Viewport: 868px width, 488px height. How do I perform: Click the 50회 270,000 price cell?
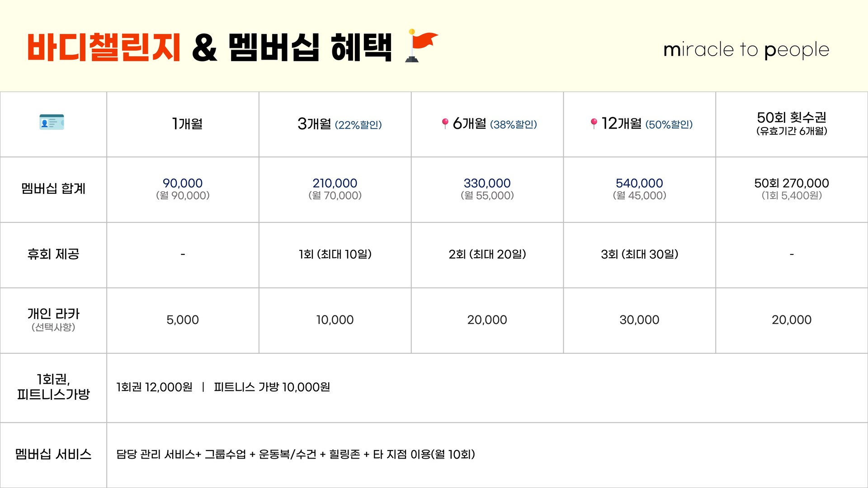[x=791, y=183]
